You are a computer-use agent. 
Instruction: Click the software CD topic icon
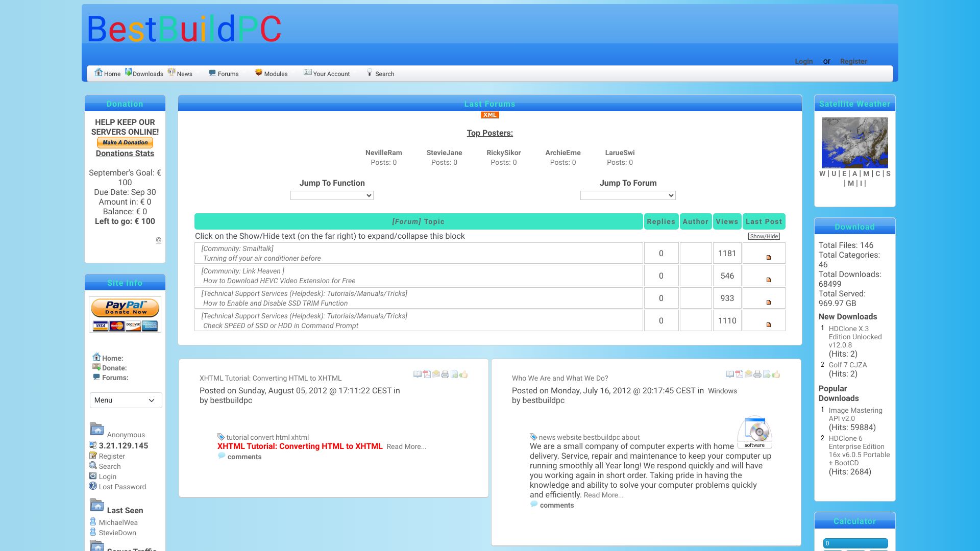(754, 432)
